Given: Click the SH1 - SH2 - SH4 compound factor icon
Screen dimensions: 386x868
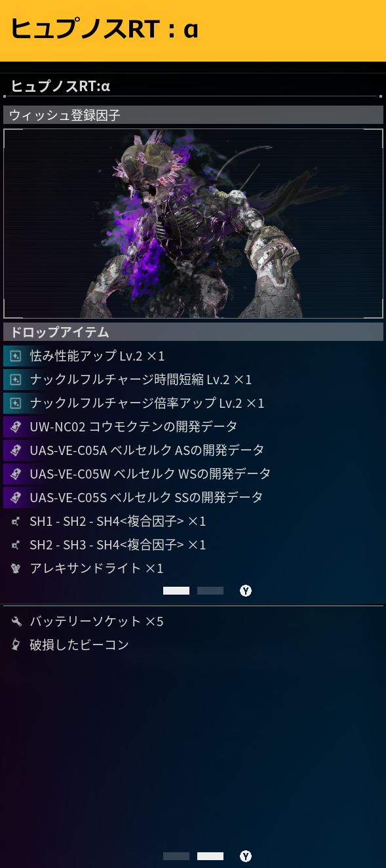Looking at the screenshot, I should tap(16, 521).
